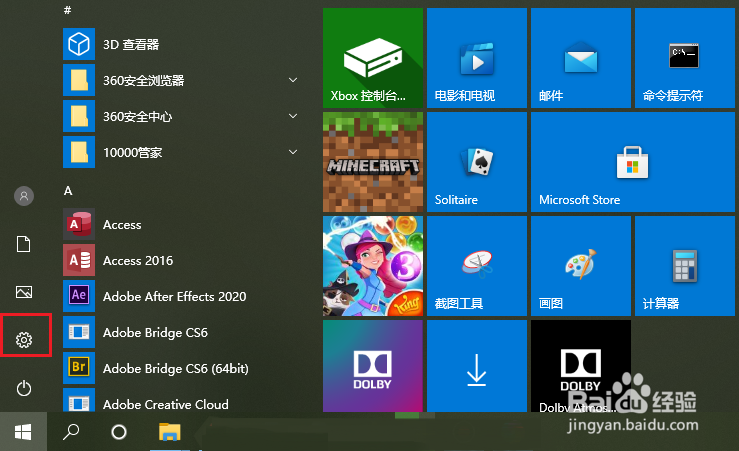
Task: Click 'Adobe Creative Cloud' label text
Action: (x=166, y=404)
